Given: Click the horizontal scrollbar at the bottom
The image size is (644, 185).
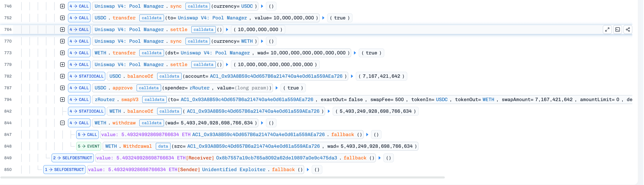Looking at the screenshot, I should coord(223,177).
